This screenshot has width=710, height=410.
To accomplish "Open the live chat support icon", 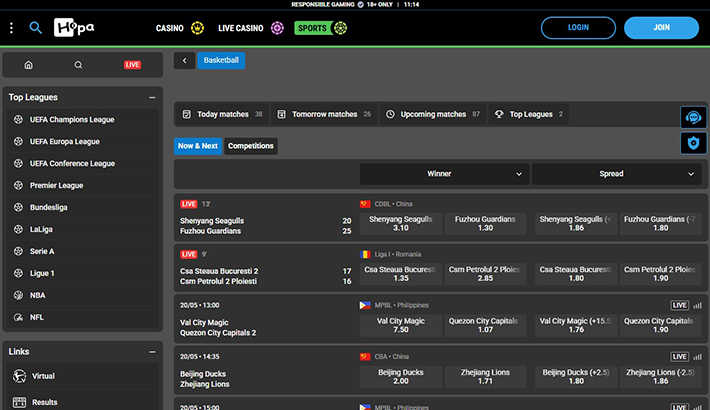I will [693, 117].
